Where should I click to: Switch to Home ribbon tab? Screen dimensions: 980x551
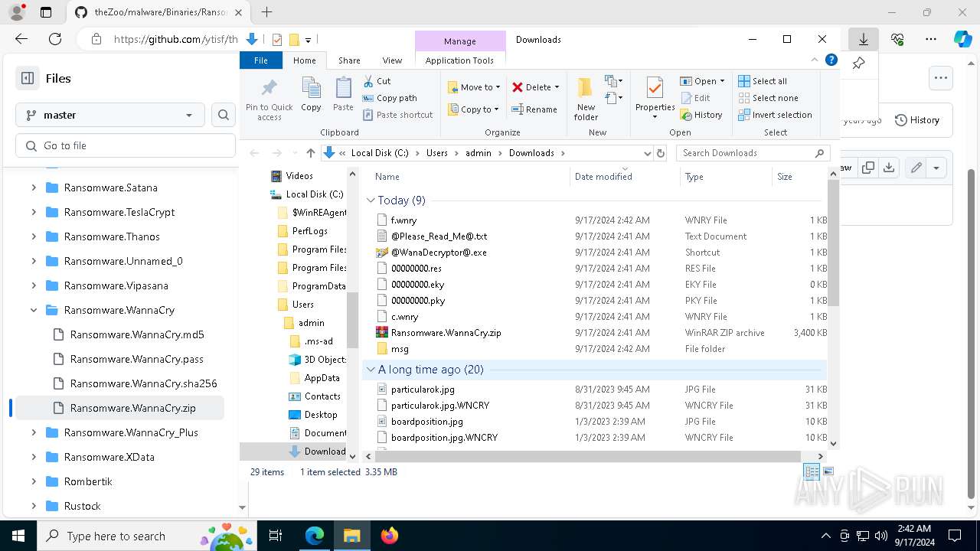pos(304,60)
